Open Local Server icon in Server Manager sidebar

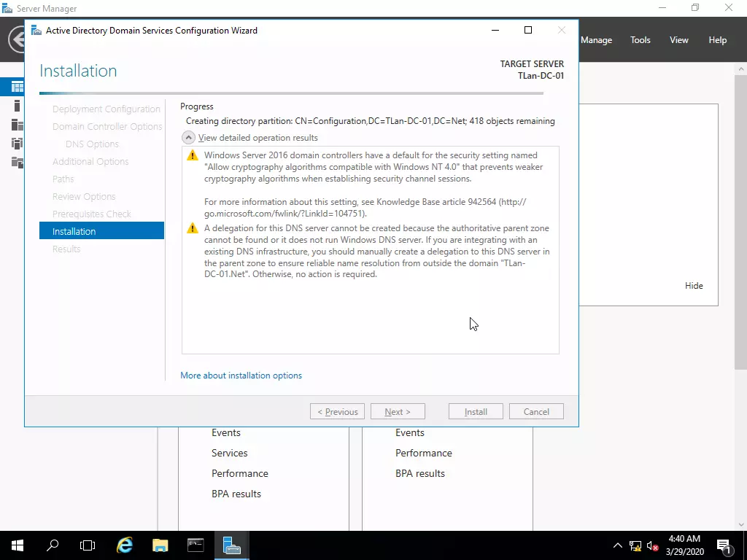coord(18,106)
